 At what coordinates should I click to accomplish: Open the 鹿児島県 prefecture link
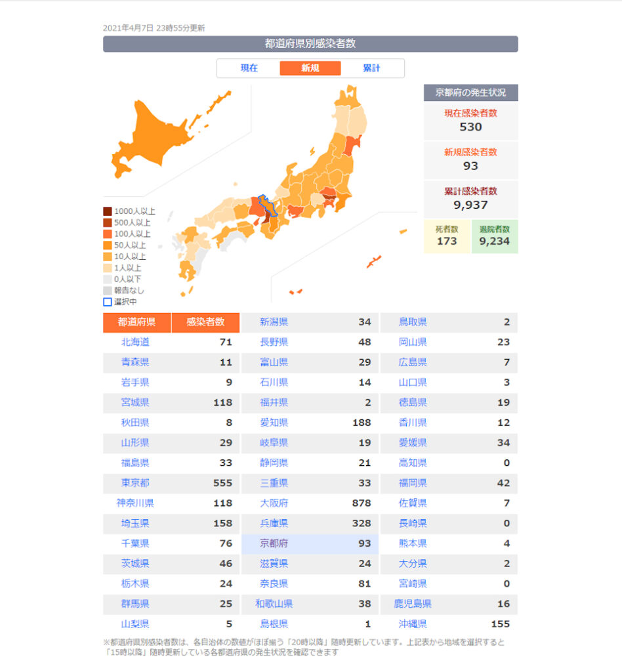413,604
